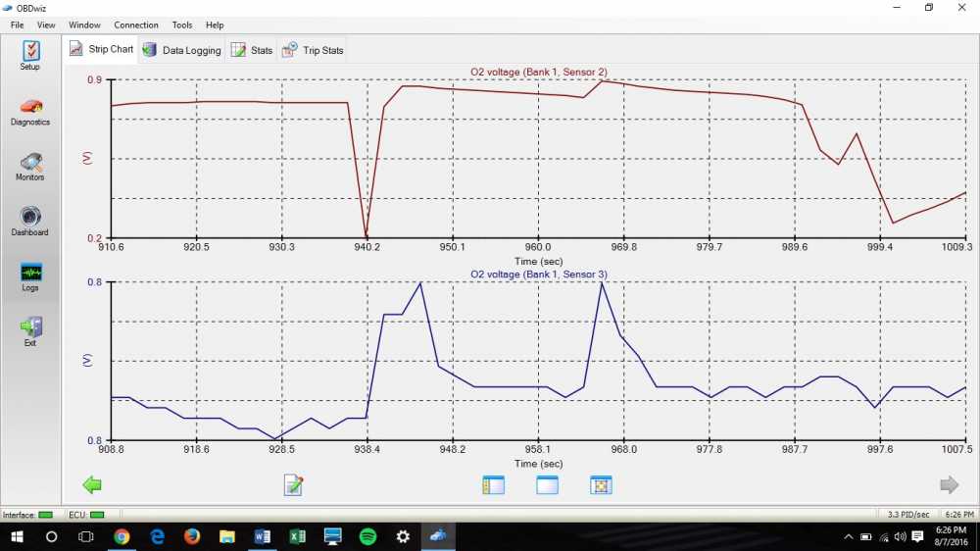This screenshot has width=980, height=551.
Task: Click the left-panel layout icon
Action: click(x=493, y=484)
